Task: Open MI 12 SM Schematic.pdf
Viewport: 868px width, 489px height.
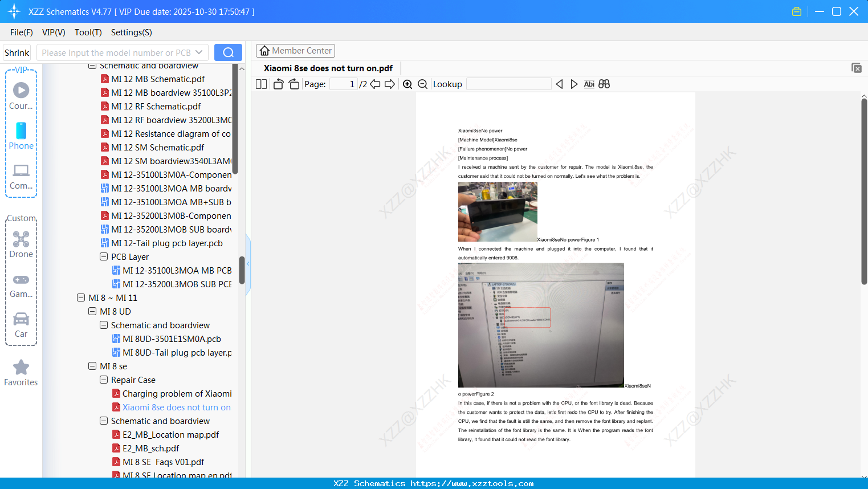Action: coord(157,148)
